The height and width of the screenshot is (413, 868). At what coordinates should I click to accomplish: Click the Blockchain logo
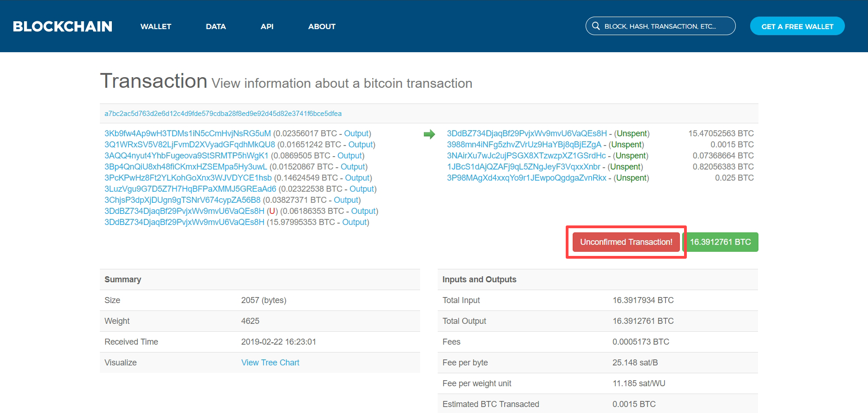[x=62, y=26]
